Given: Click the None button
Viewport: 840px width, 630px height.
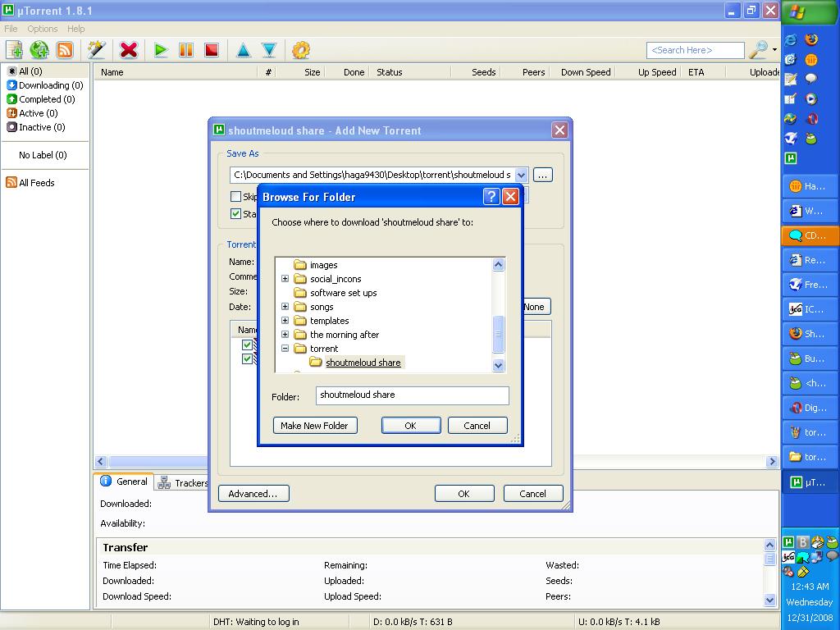Looking at the screenshot, I should click(535, 307).
